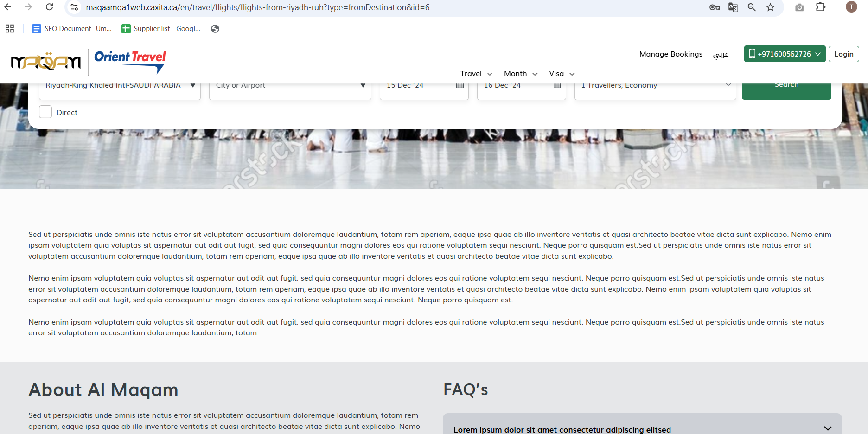Click the City or Airport destination field
Viewport: 868px width, 434px height.
[290, 87]
